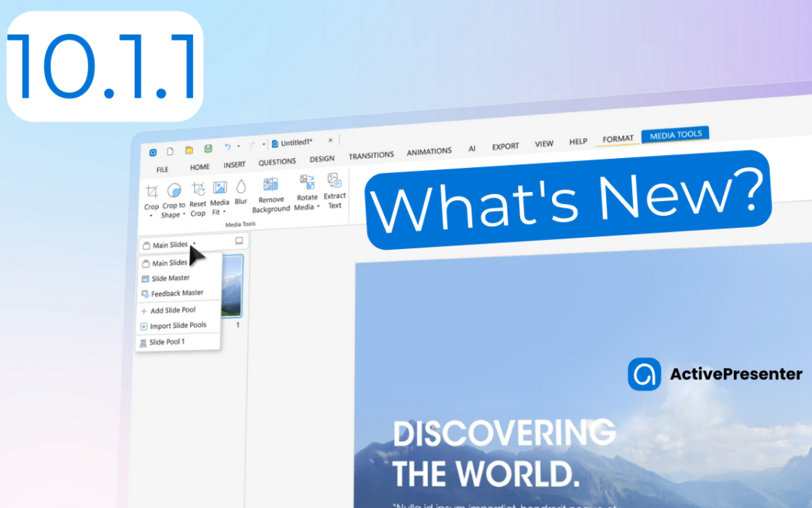812x508 pixels.
Task: Click the Open folder icon
Action: (x=189, y=150)
